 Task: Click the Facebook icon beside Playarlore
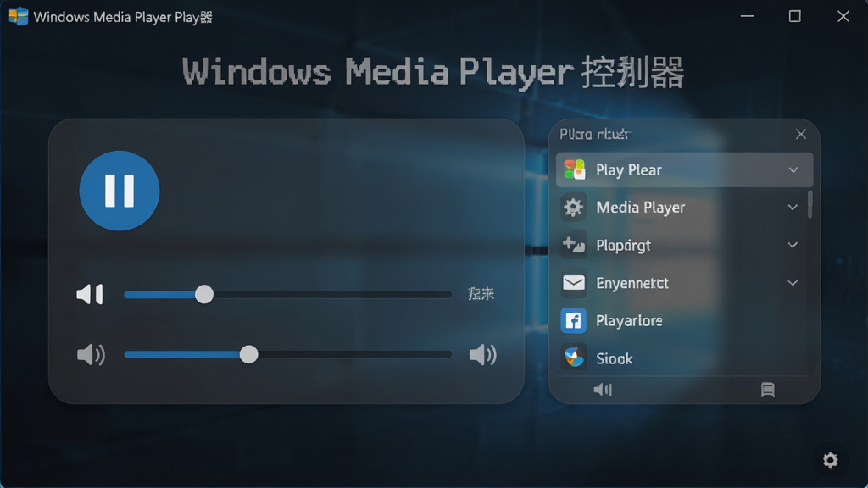574,320
